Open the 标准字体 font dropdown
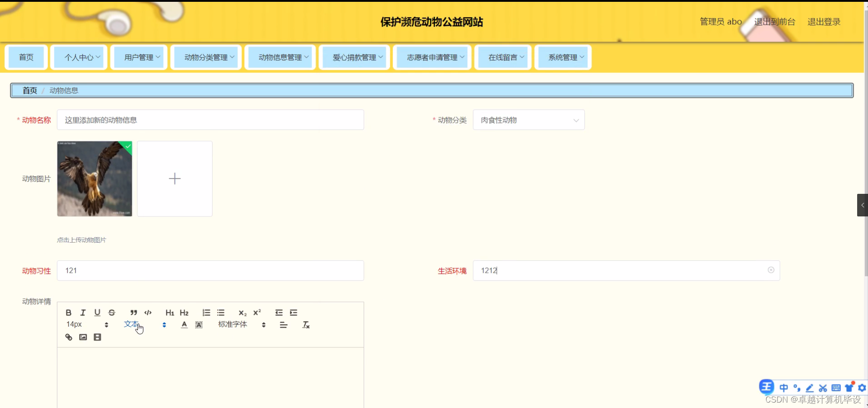Screen dimensions: 868x408 [242, 324]
